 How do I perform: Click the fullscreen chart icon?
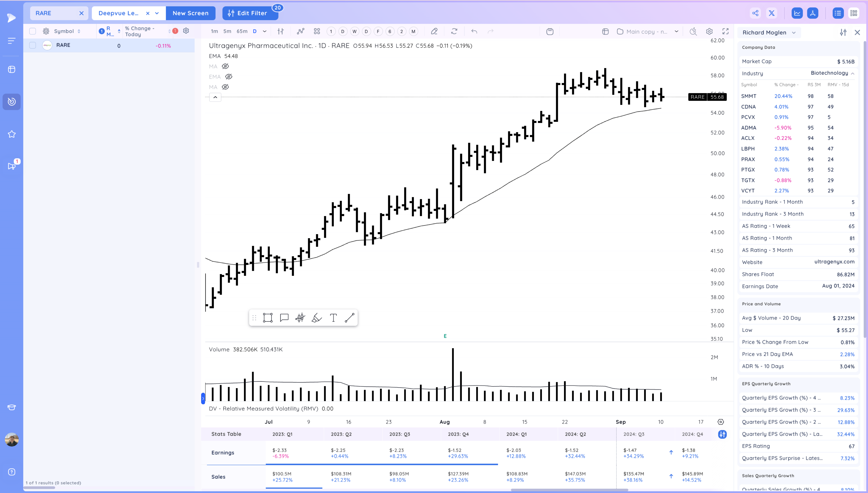(x=725, y=31)
